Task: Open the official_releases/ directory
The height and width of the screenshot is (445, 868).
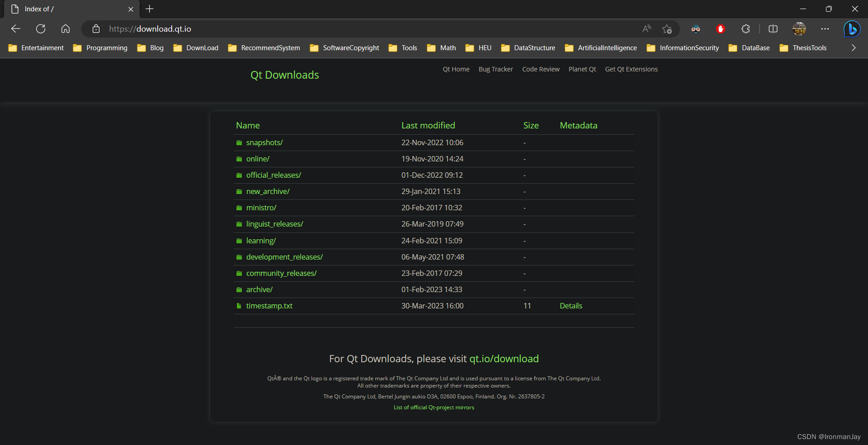Action: coord(274,175)
